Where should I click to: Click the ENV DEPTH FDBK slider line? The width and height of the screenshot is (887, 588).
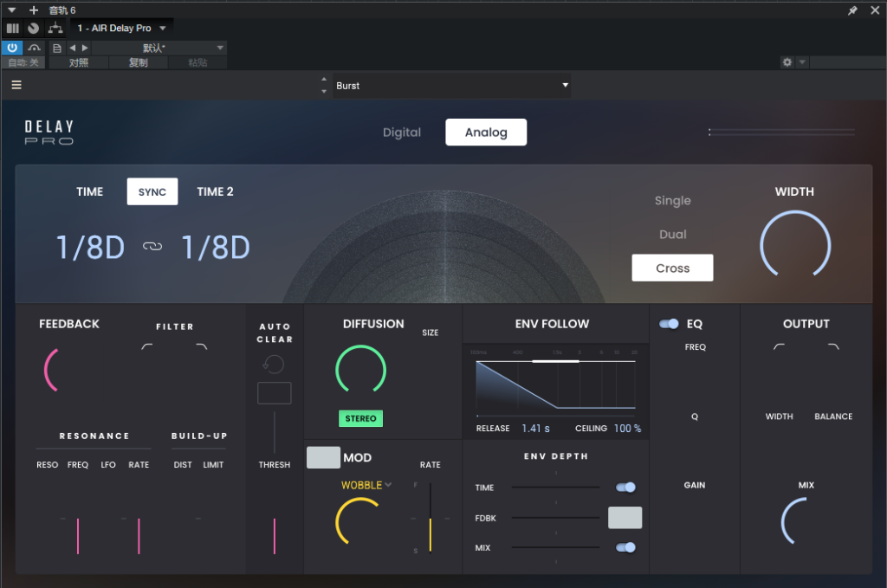pos(555,517)
